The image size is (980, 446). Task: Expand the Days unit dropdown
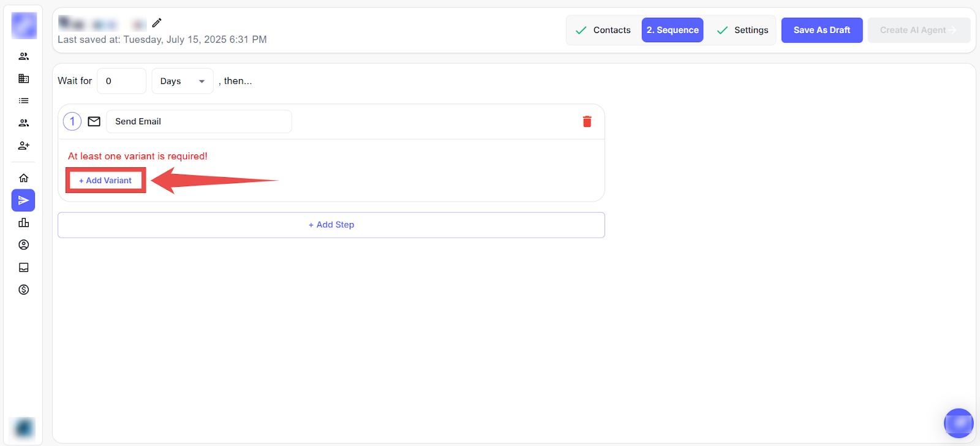point(183,81)
